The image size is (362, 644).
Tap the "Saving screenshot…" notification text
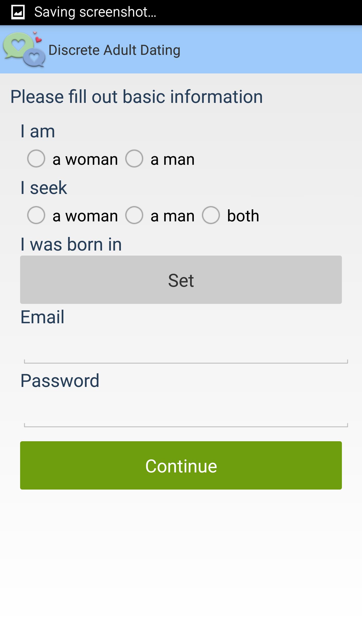pyautogui.click(x=95, y=12)
